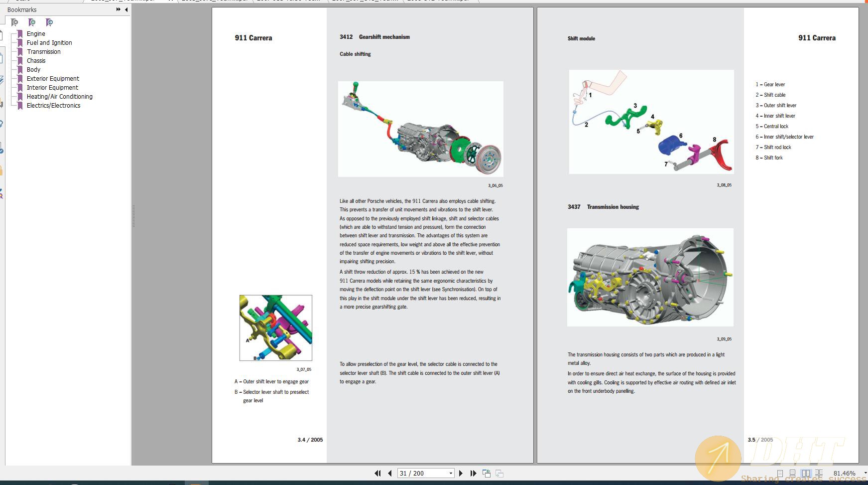
Task: Click the '3.4 / 2005' page footer
Action: tap(310, 440)
